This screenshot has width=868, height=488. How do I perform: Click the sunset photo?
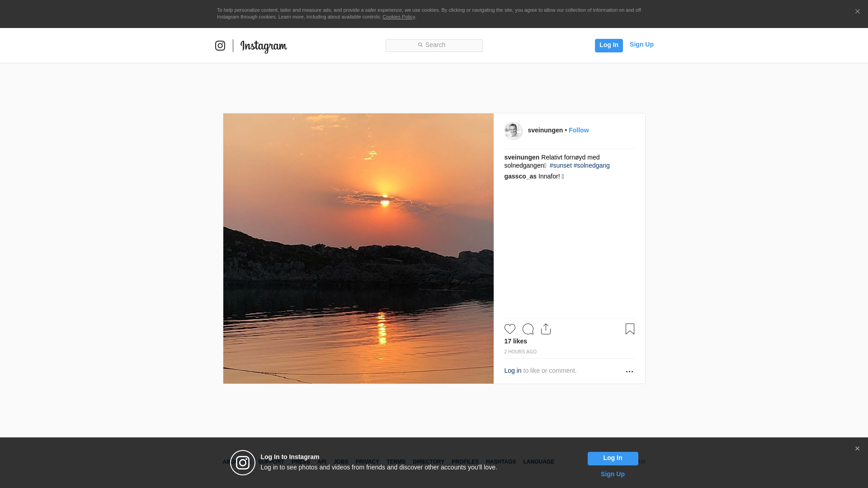[x=358, y=249]
